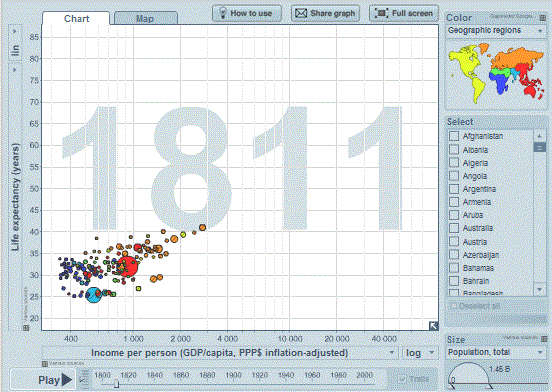Click the zoom arrow icon in chart corner
The width and height of the screenshot is (552, 392).
(x=433, y=326)
